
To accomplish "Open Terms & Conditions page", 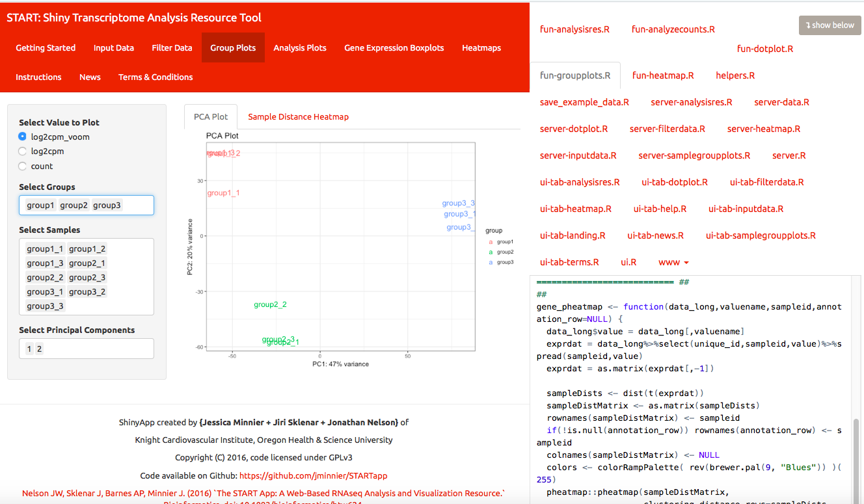I will point(155,77).
